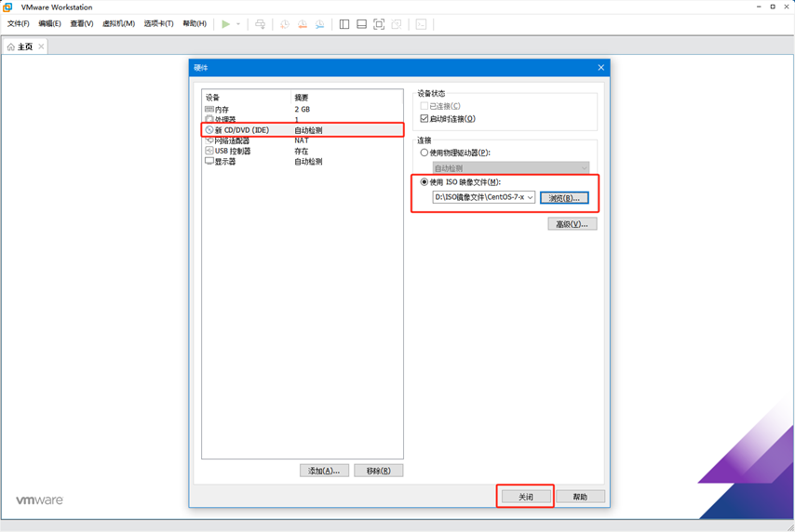The width and height of the screenshot is (795, 532).
Task: Click the 浏览(B)... browse button
Action: tap(564, 198)
